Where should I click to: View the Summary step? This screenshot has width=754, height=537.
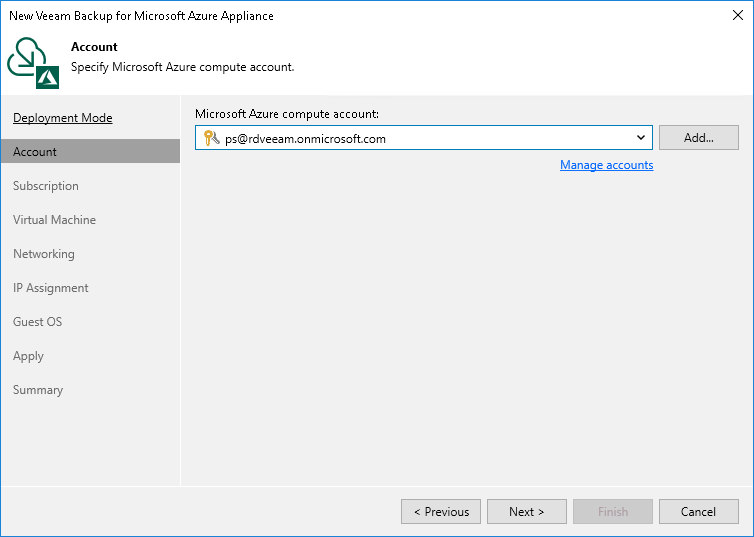click(x=38, y=390)
